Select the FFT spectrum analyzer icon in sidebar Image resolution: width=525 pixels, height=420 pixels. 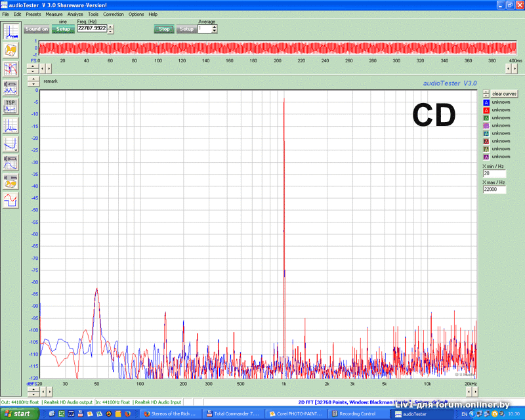tap(11, 31)
